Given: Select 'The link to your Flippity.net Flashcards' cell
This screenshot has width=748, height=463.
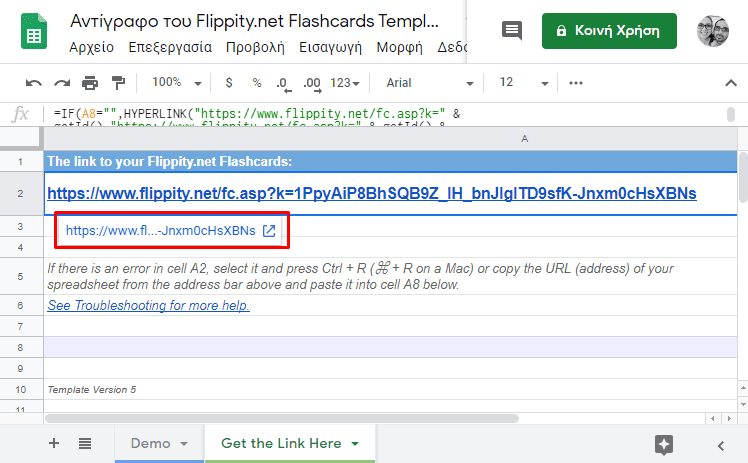Looking at the screenshot, I should [390, 162].
